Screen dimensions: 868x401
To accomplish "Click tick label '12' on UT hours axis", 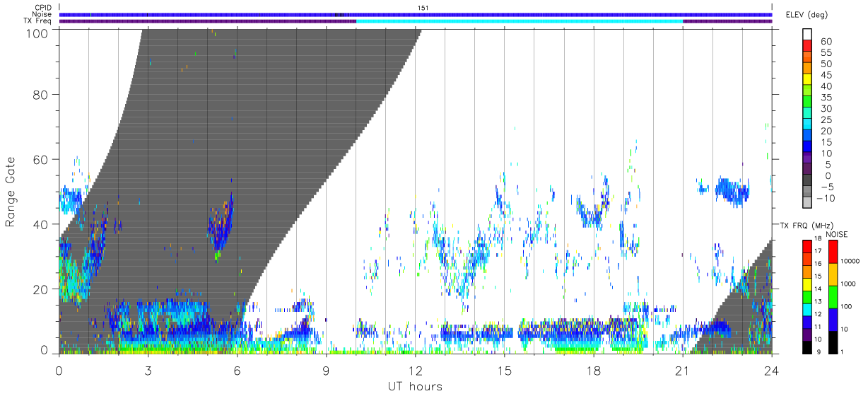I will pos(415,370).
